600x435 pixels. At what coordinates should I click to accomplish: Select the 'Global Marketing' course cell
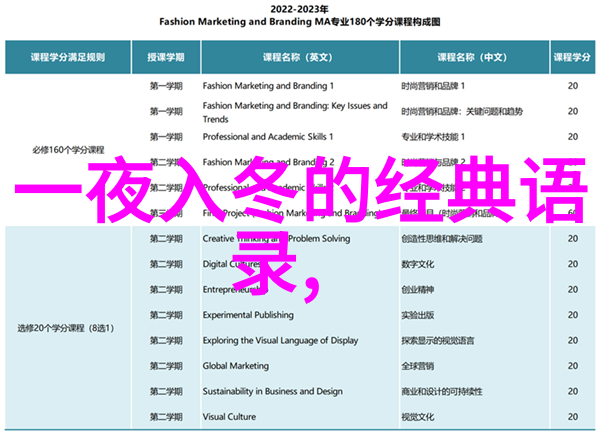pos(236,366)
